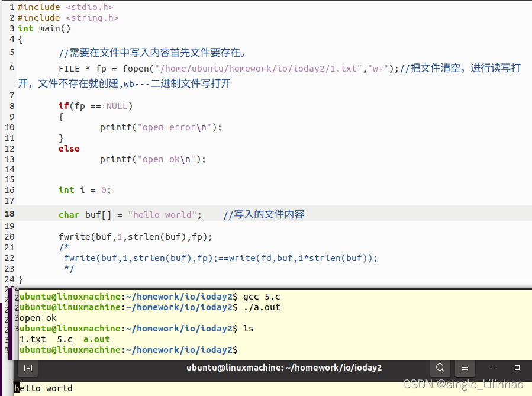
Task: Click line number 18 in gutter
Action: 9,214
